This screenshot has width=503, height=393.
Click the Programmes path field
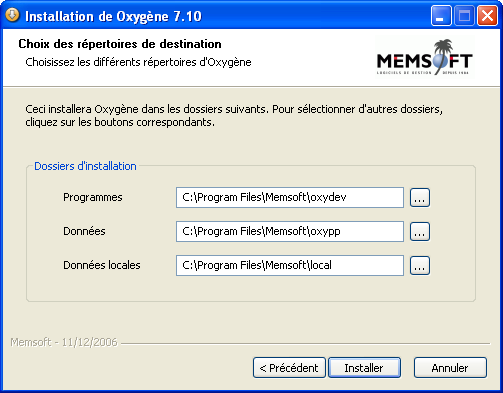click(x=290, y=197)
